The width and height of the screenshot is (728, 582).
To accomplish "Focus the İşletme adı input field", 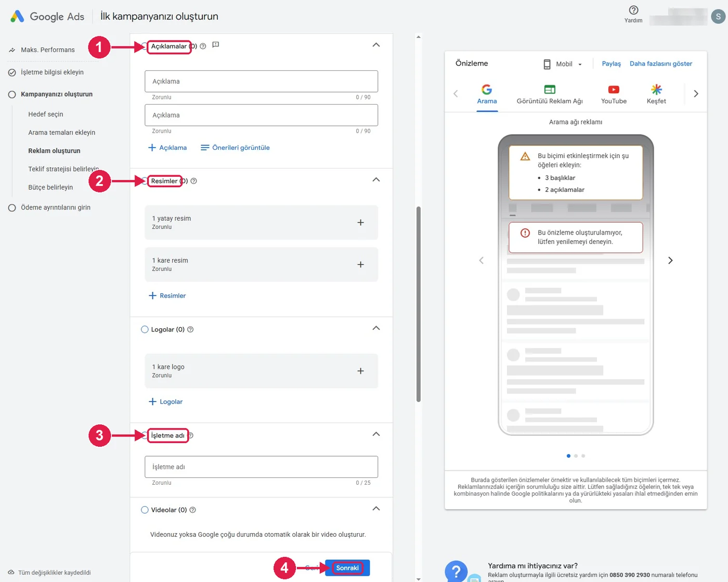I will pos(262,467).
